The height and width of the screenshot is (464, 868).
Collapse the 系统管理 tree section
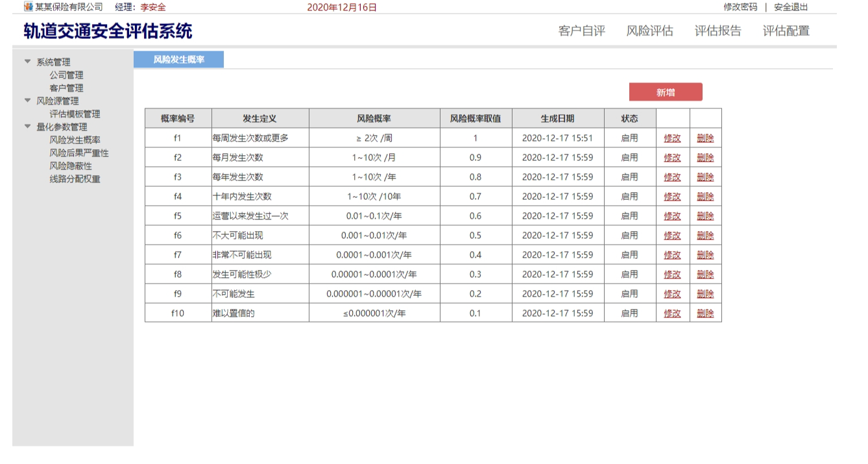coord(28,62)
